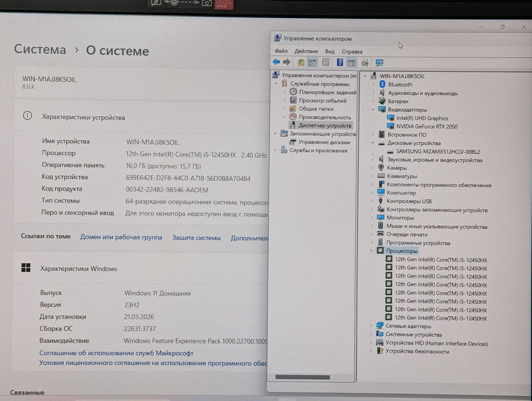Viewport: 532px width, 401px height.
Task: Click the Код устройства value 699E642E-D2F8-44C0-A718-56D0B8A704B4
Action: click(188, 178)
